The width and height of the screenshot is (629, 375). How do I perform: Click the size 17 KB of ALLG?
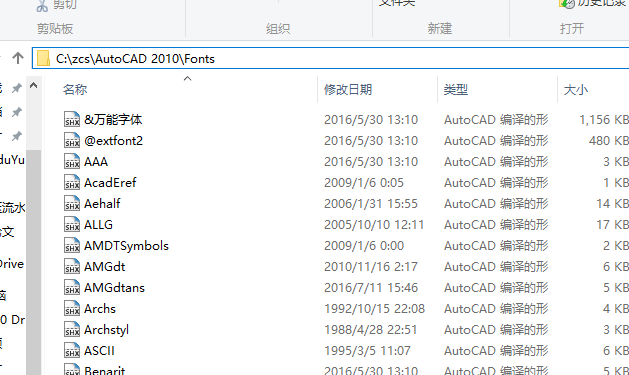[x=612, y=225]
